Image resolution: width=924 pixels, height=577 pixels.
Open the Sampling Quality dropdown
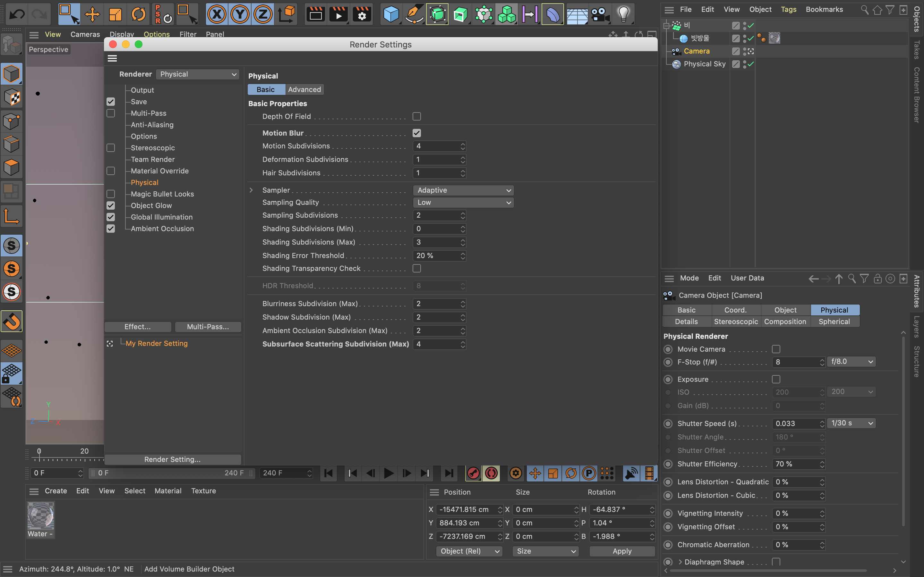tap(463, 203)
